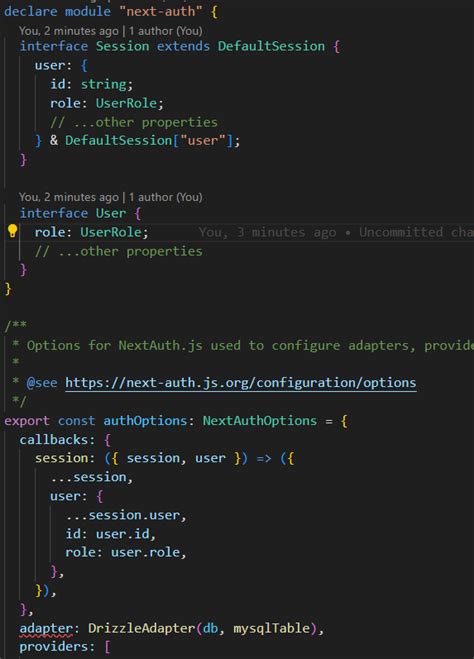This screenshot has height=659, width=474.
Task: Click 'session:' callback property name
Action: pos(65,458)
